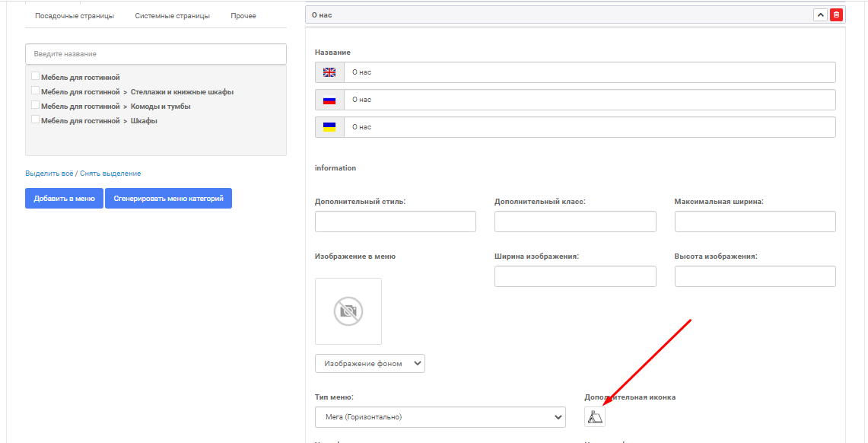Check 'Шкафы' category checkbox
The height and width of the screenshot is (443, 868).
36,119
